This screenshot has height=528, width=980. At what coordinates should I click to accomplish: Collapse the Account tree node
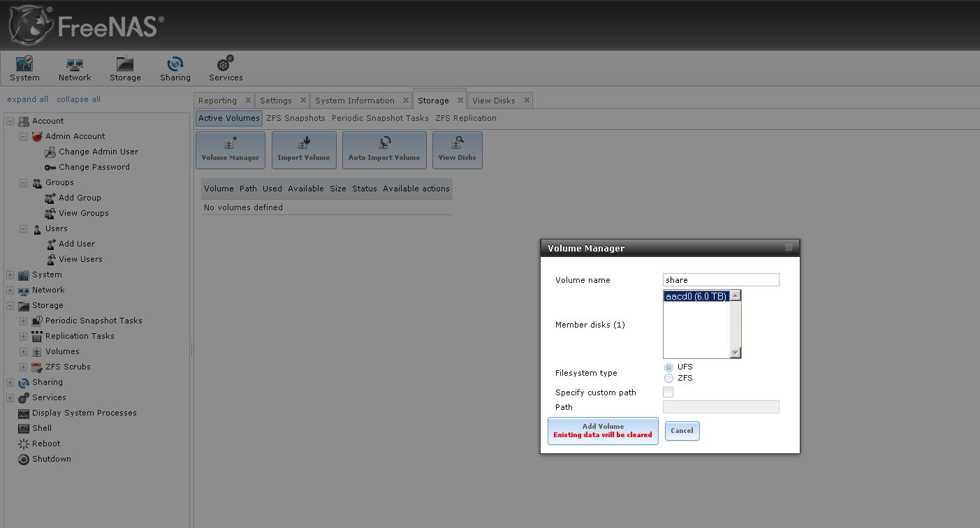tap(10, 122)
